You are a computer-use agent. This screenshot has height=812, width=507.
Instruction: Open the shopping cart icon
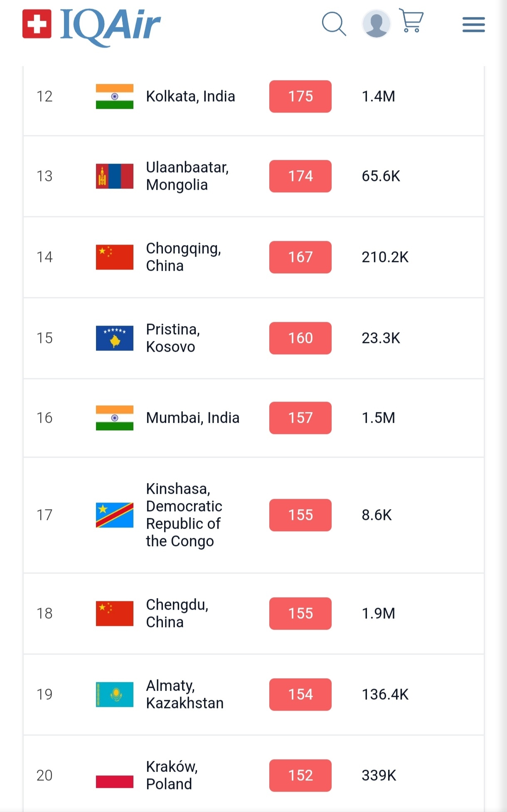pos(411,21)
